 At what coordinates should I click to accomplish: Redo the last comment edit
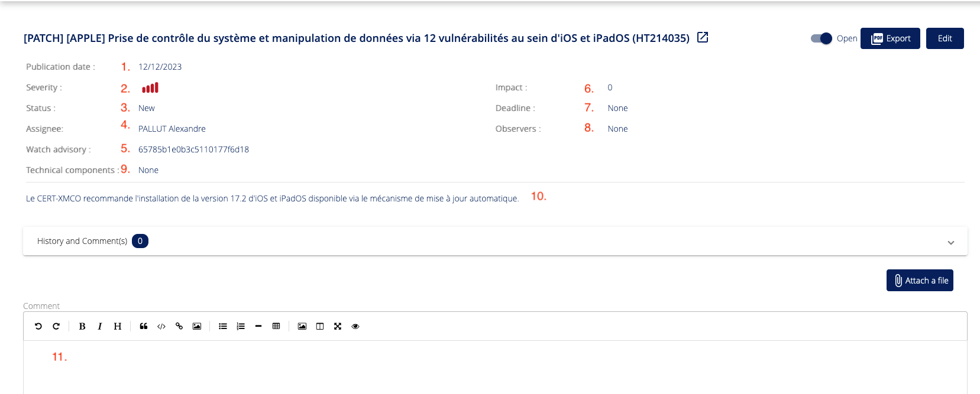point(56,326)
